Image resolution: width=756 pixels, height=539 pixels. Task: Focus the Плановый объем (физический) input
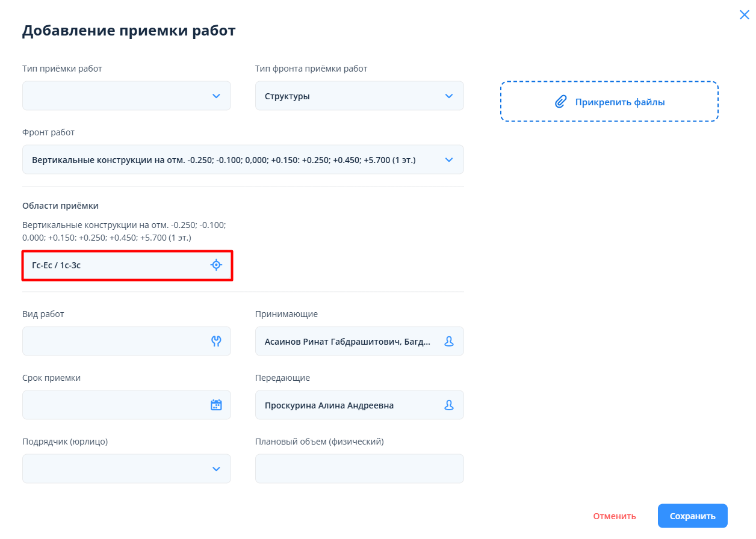click(x=359, y=469)
